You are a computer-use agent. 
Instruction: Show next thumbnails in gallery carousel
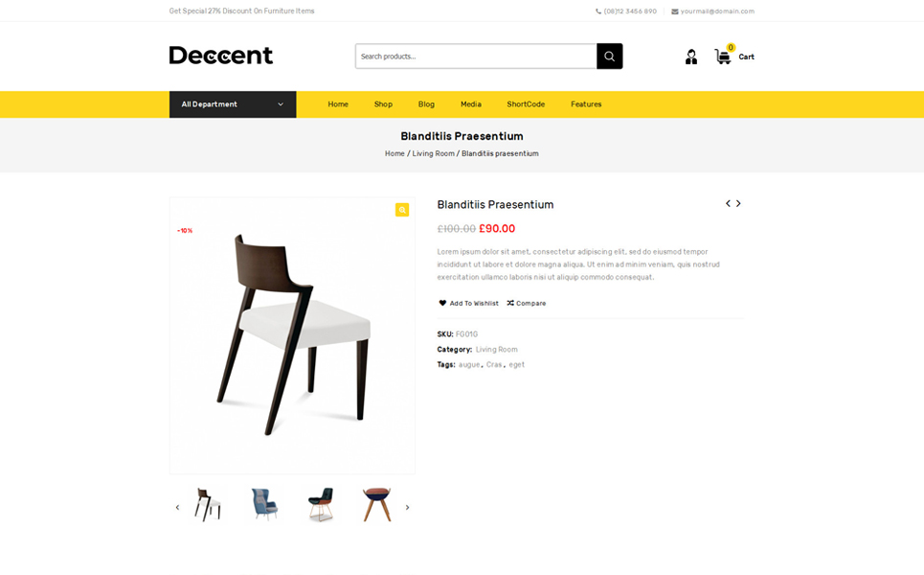pos(407,507)
